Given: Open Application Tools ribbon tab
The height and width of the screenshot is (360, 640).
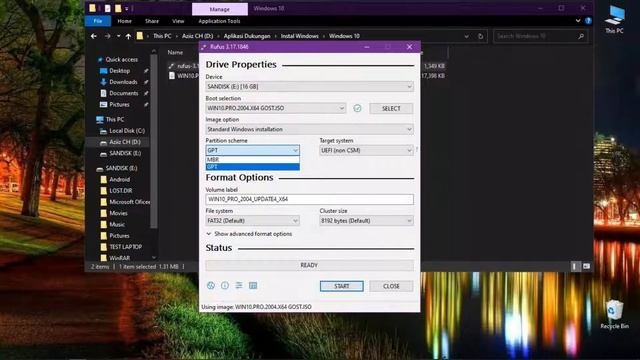Looking at the screenshot, I should click(219, 21).
